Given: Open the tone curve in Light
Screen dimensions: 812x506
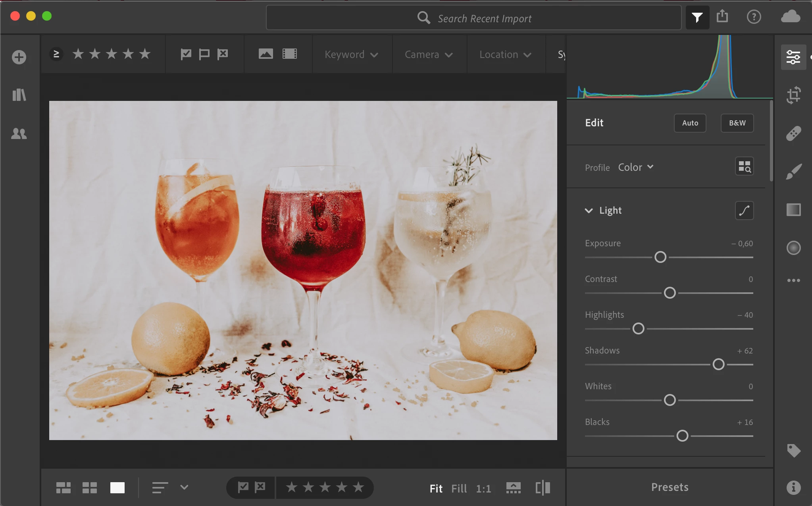Looking at the screenshot, I should pyautogui.click(x=744, y=211).
